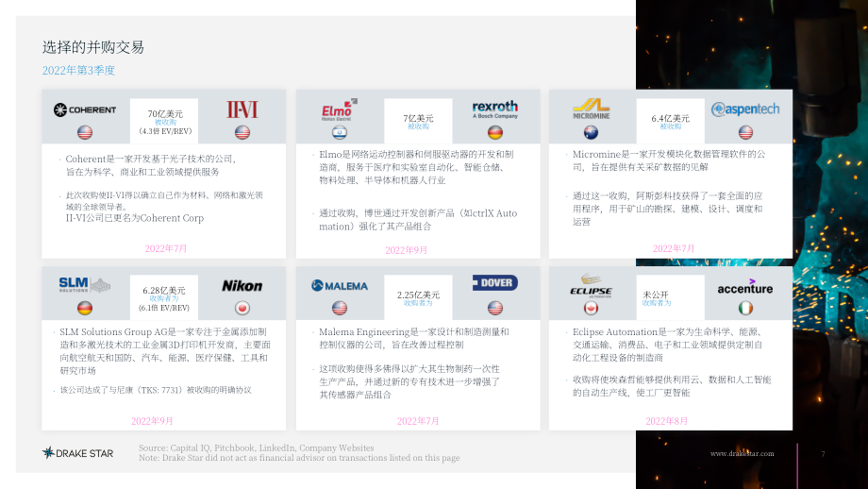Image resolution: width=868 pixels, height=489 pixels.
Task: Click the Drake Star footer logo
Action: coord(77,453)
